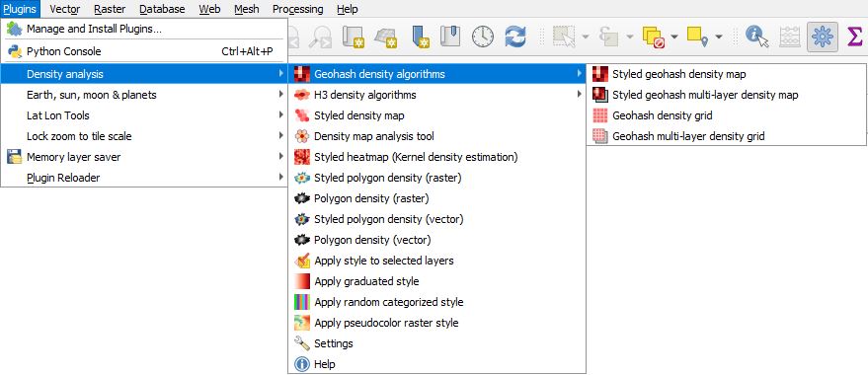The height and width of the screenshot is (375, 868).
Task: Click the Density map analysis tool icon
Action: (302, 136)
